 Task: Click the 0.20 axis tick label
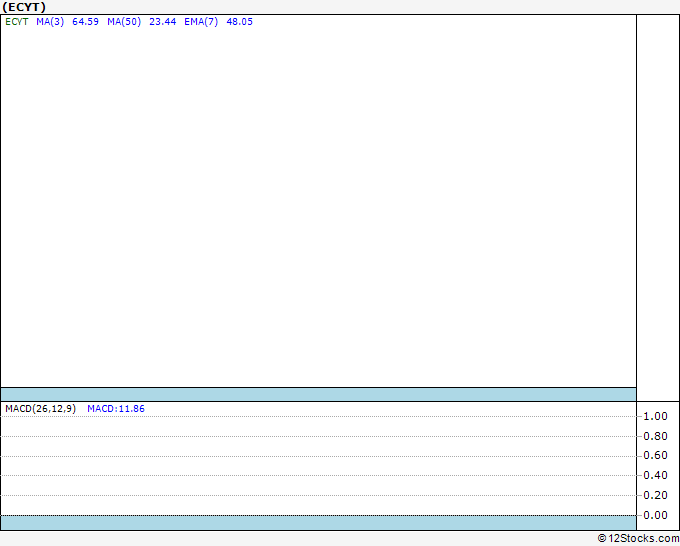click(x=655, y=495)
